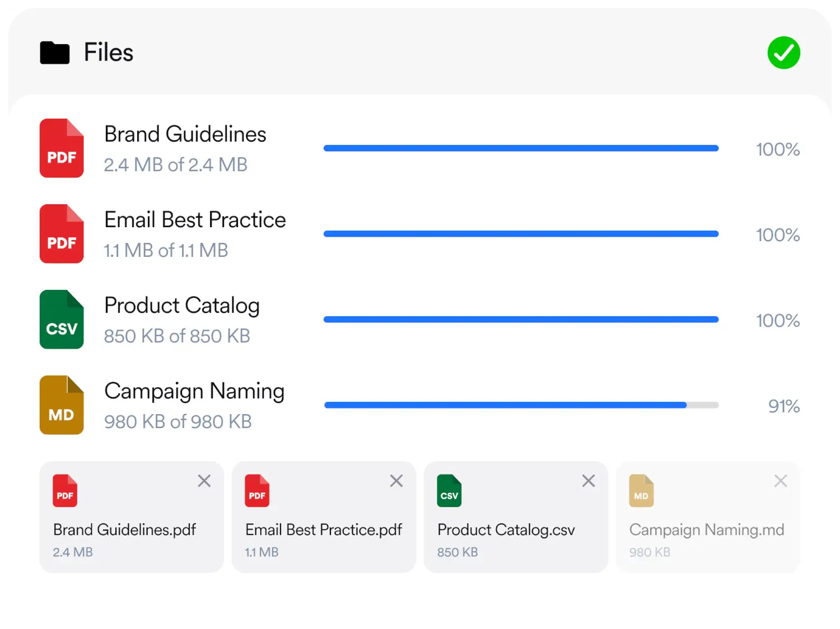Image resolution: width=840 pixels, height=629 pixels.
Task: Click CSV icon on Product Catalog.csv card
Action: point(449,491)
